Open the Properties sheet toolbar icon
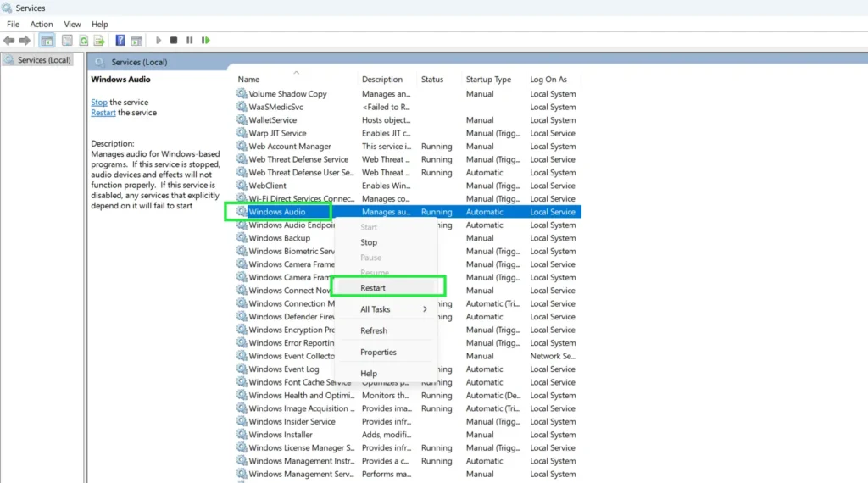Viewport: 868px width, 483px height. [67, 41]
